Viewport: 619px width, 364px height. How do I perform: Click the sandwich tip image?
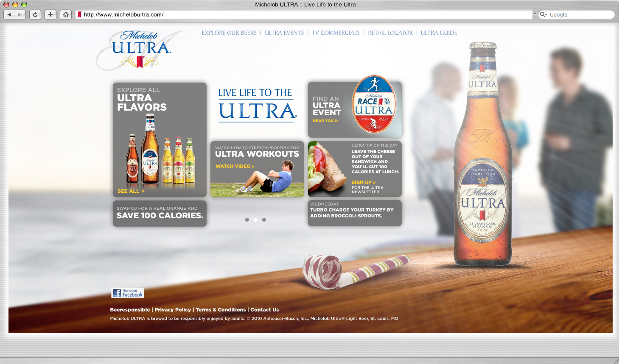328,168
